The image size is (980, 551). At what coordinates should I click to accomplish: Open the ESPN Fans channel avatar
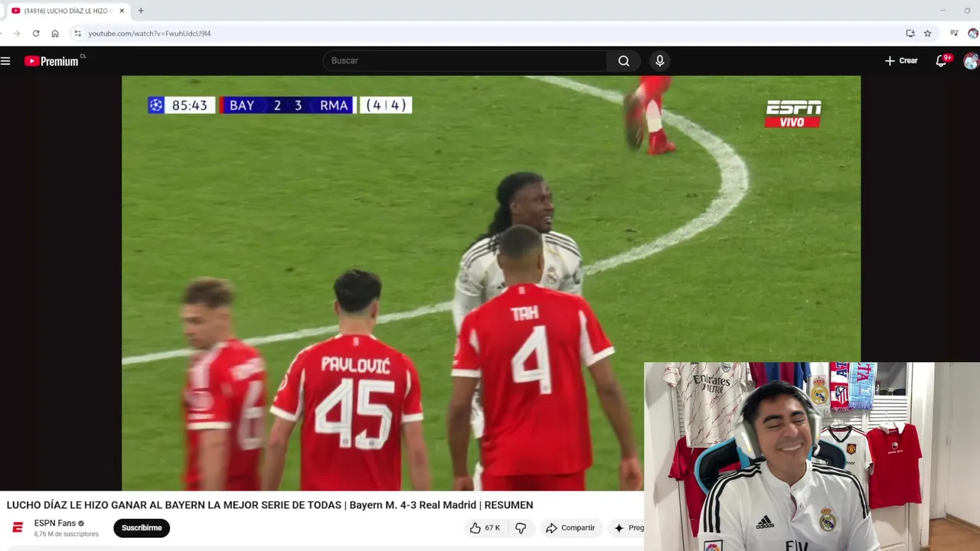[x=18, y=528]
